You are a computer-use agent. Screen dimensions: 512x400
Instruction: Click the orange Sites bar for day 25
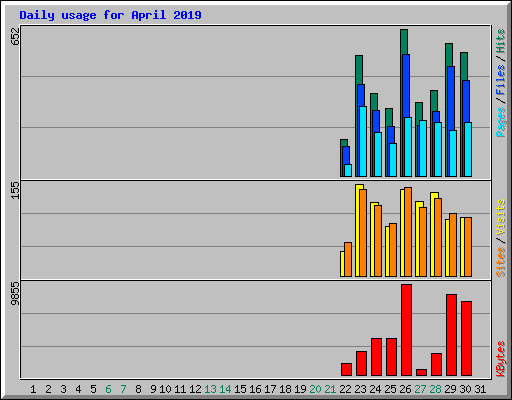(393, 250)
